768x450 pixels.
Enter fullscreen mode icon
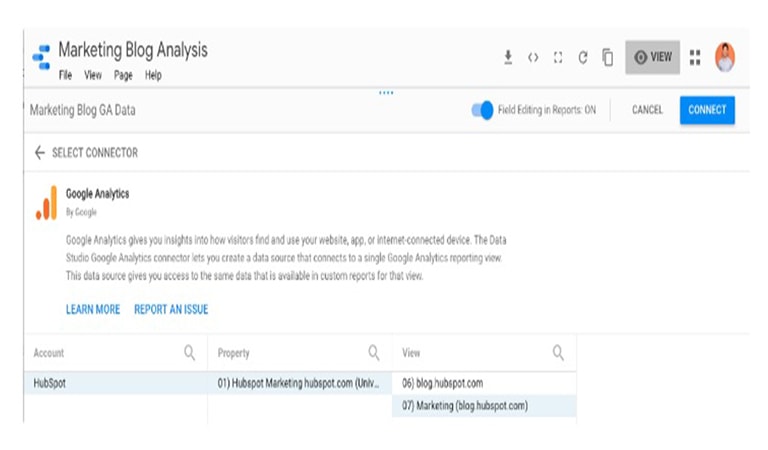click(x=558, y=58)
